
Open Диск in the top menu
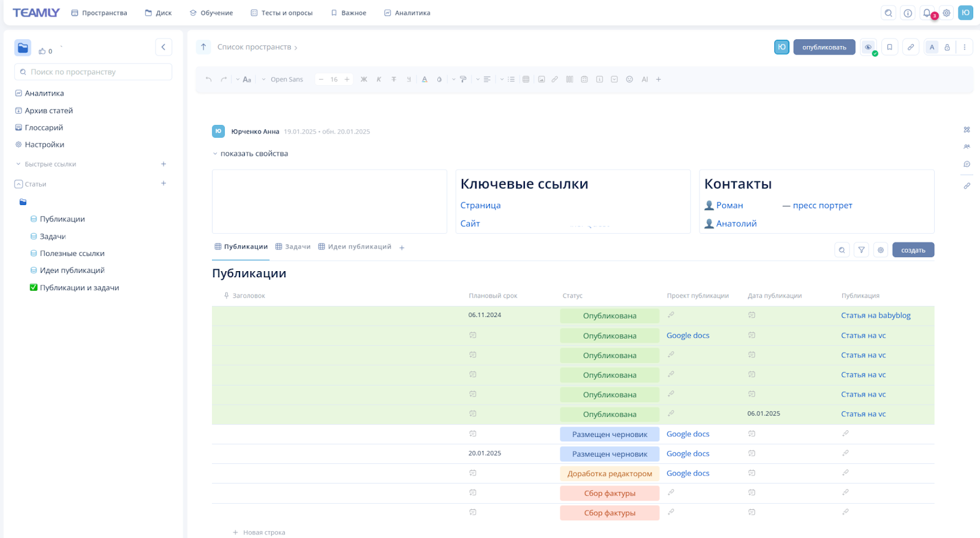pos(158,13)
